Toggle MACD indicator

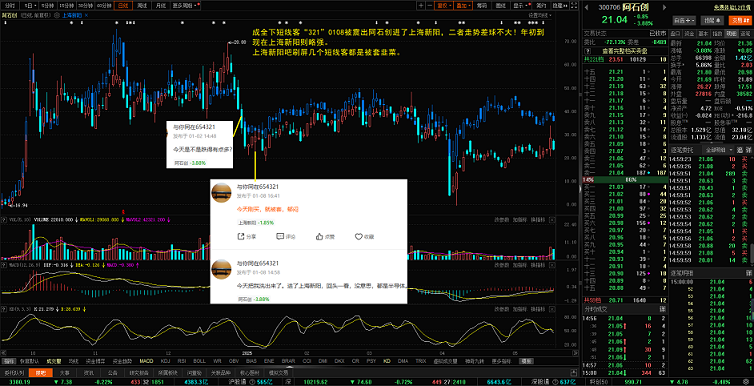point(146,361)
